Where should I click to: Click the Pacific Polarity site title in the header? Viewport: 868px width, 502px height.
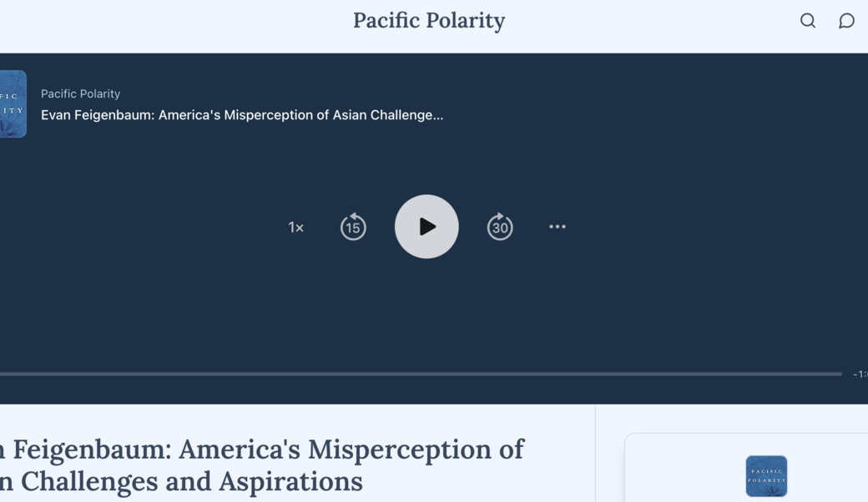tap(429, 21)
